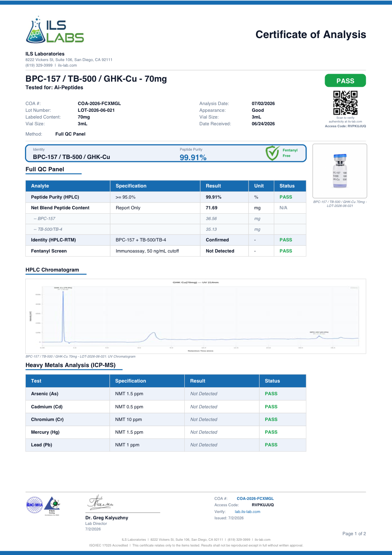Select the vial photo caption text

340,204
